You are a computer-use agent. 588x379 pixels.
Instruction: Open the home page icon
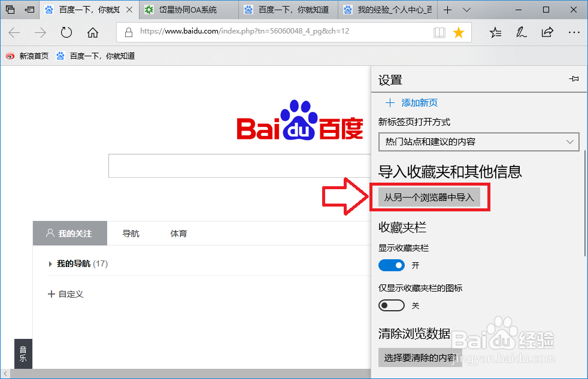click(x=93, y=32)
